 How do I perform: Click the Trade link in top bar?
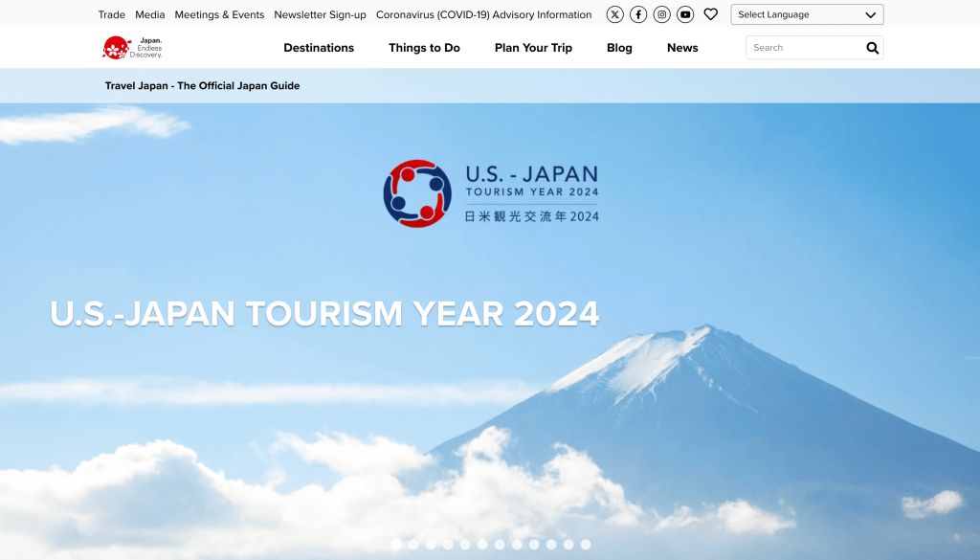(111, 14)
